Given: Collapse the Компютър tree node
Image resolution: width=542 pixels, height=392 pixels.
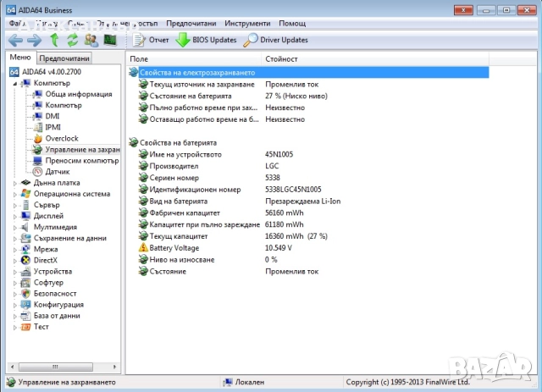Looking at the screenshot, I should (15, 83).
